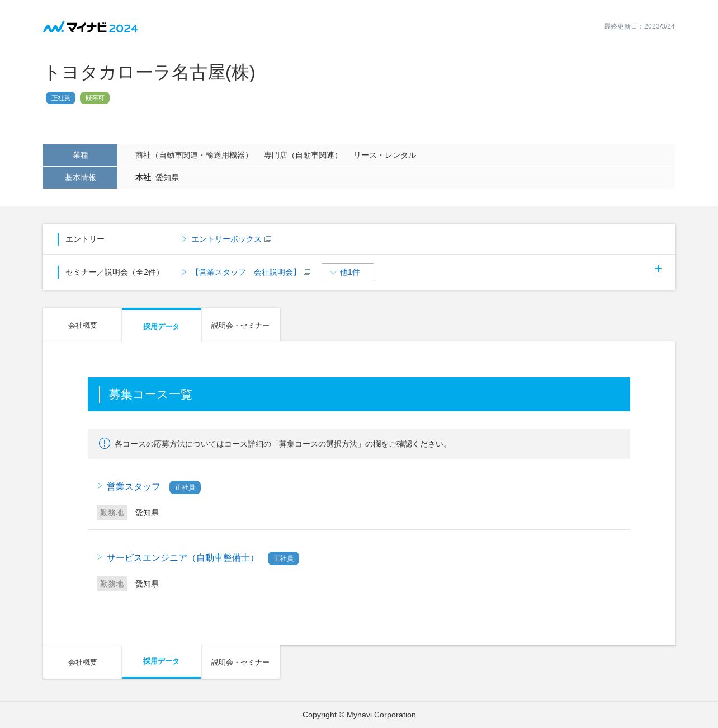
Task: Click セミナー／説明会（全2件） label
Action: (115, 272)
